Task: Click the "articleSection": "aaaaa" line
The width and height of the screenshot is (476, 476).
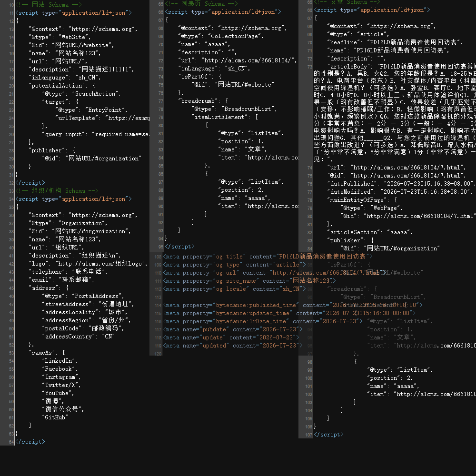Action: pos(370,232)
